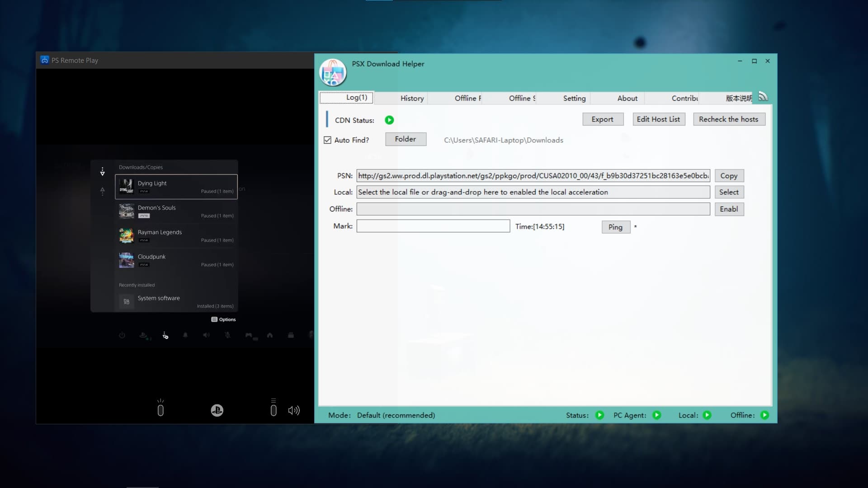This screenshot has width=868, height=488.
Task: Click the Enabl button for Offline
Action: 729,209
